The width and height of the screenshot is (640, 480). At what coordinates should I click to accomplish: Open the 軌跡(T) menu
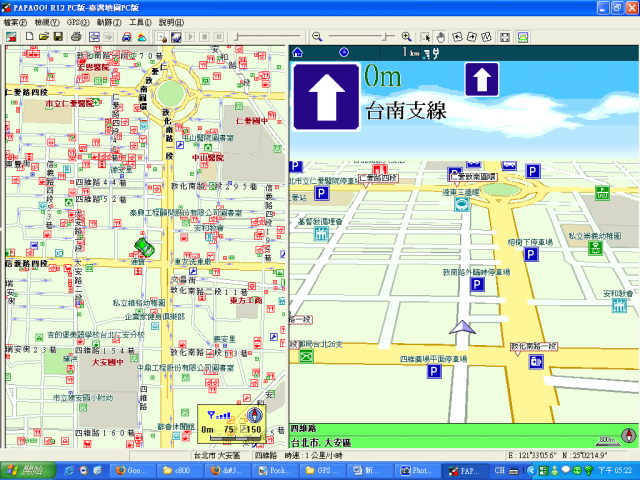(109, 22)
